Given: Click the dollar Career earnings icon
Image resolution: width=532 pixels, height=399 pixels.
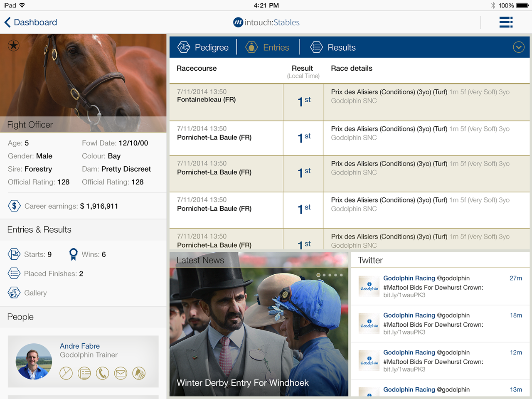Looking at the screenshot, I should 14,206.
